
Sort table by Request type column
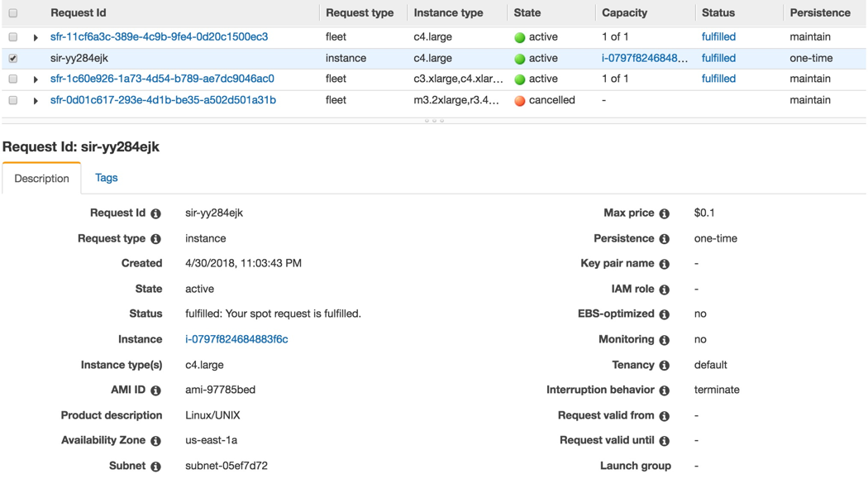coord(360,12)
